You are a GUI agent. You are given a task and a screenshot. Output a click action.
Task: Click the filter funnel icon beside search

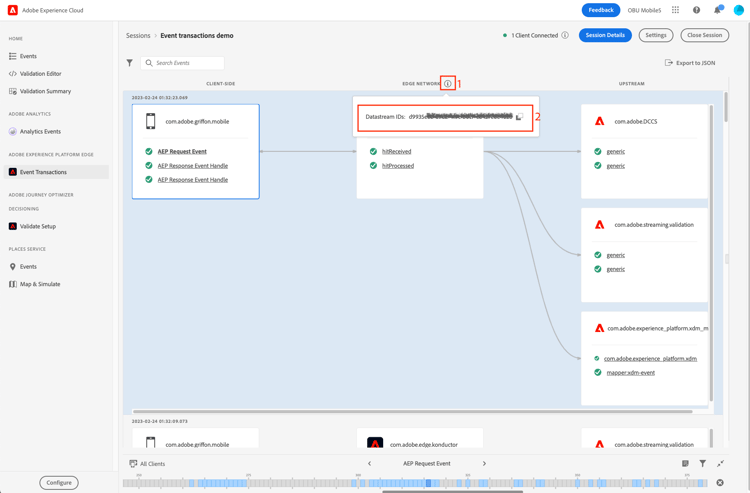[130, 63]
